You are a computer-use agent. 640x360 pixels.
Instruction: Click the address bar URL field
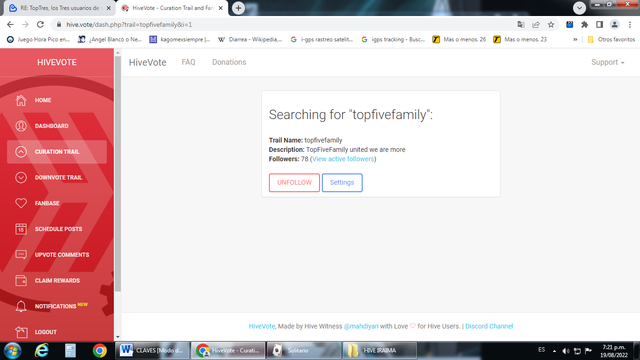point(286,24)
